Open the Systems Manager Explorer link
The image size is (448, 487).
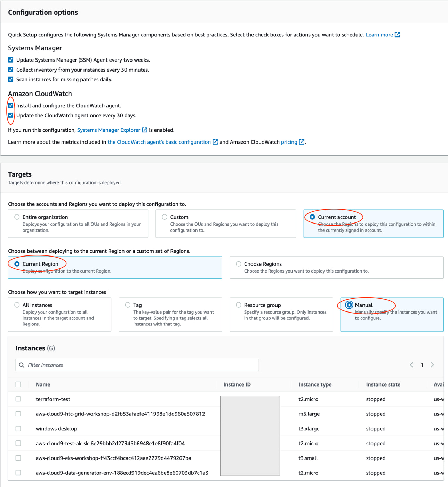[108, 130]
